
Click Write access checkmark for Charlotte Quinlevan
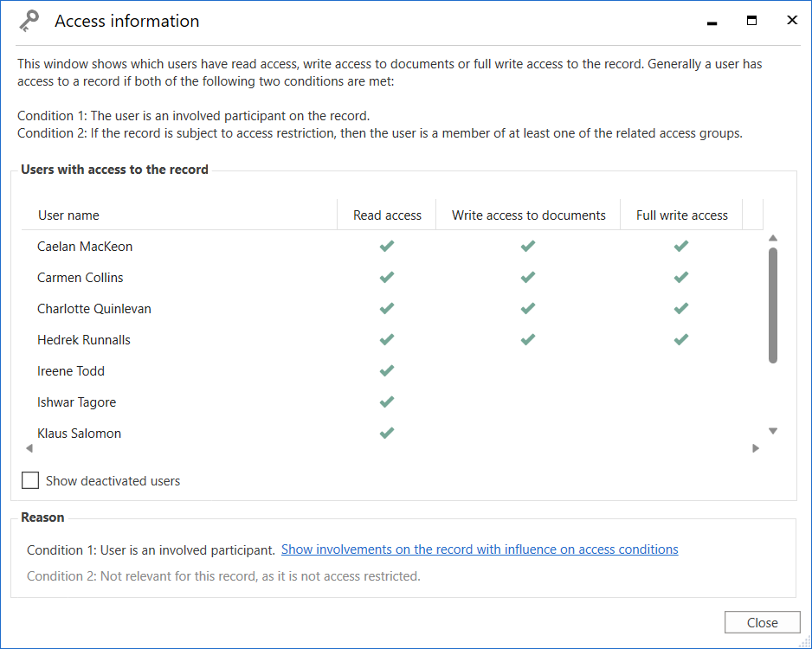point(528,308)
